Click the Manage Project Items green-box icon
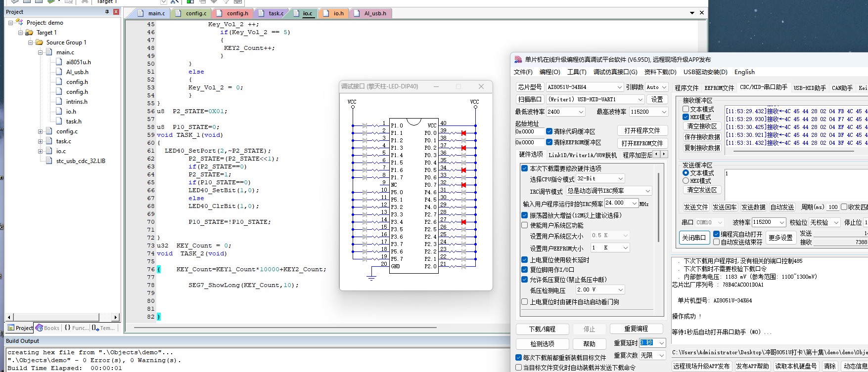 pos(190,1)
